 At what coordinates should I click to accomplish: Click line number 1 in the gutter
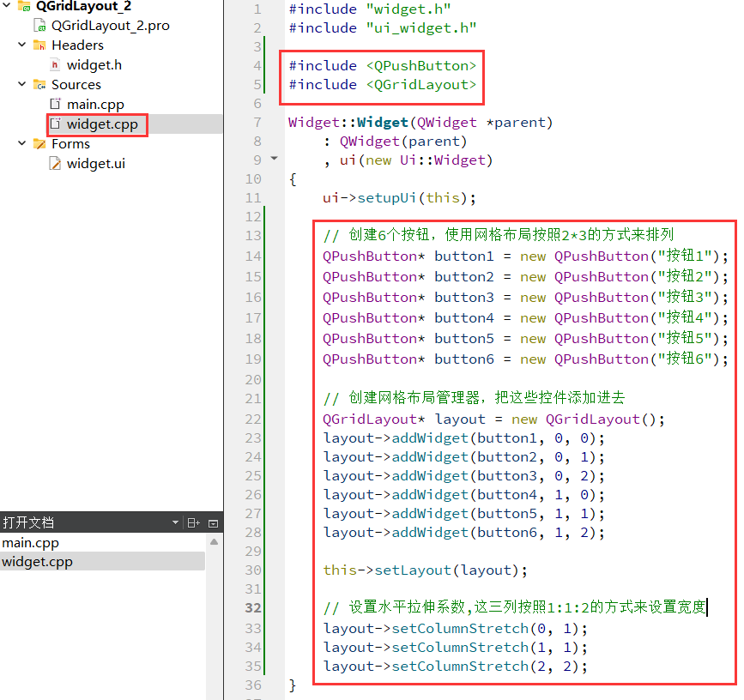click(257, 9)
